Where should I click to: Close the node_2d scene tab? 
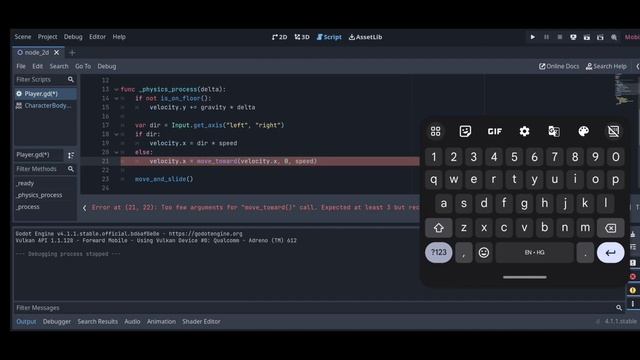point(57,52)
